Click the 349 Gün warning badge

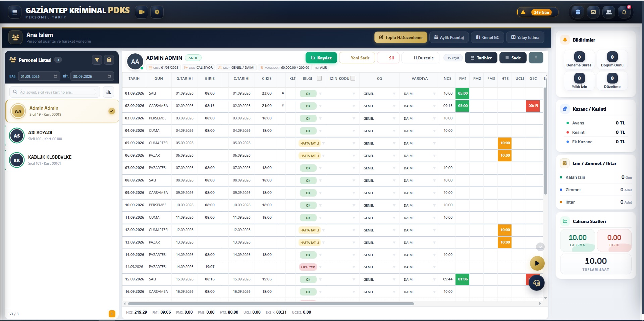pyautogui.click(x=538, y=12)
